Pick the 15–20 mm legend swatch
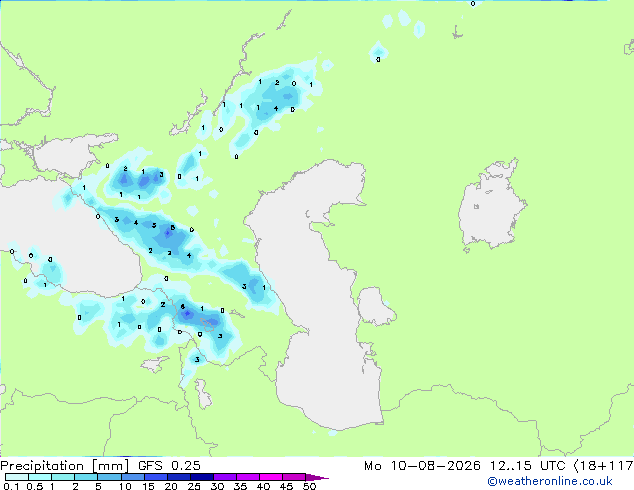Screen dimensions: 634x490 coord(155,477)
